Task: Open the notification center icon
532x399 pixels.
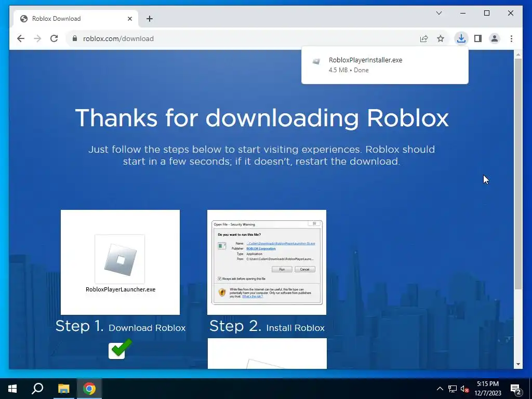Action: pos(516,389)
